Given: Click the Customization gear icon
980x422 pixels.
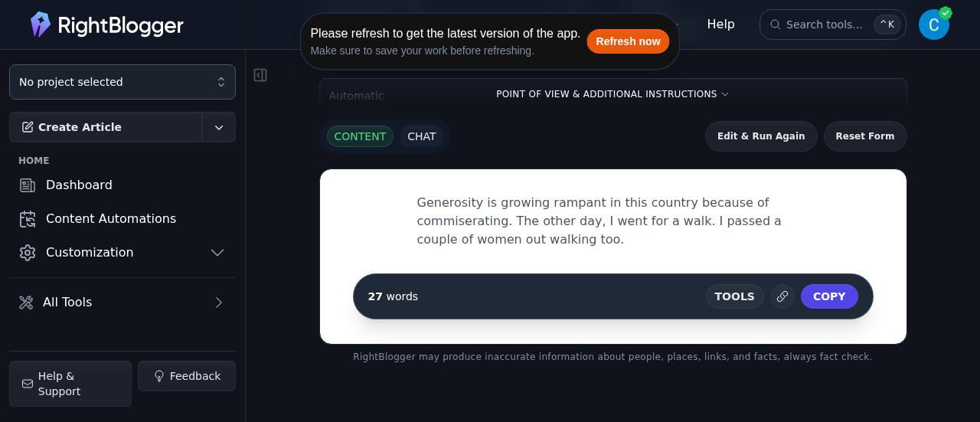Looking at the screenshot, I should coord(28,253).
